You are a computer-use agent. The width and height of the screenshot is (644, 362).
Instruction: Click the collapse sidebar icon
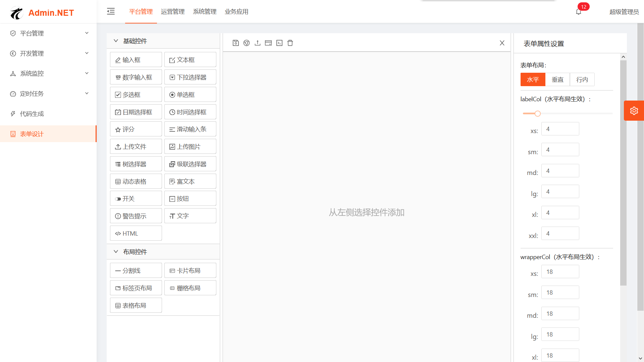coord(111,11)
